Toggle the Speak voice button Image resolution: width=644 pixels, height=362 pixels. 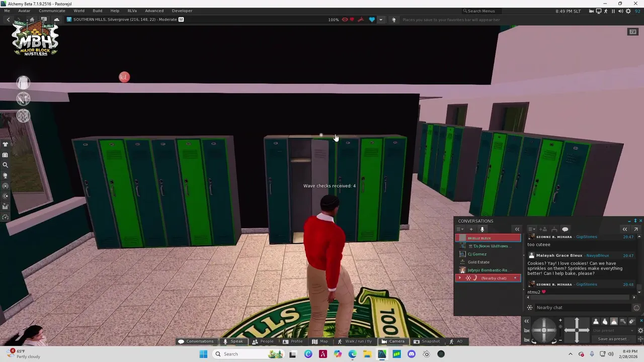pos(233,341)
